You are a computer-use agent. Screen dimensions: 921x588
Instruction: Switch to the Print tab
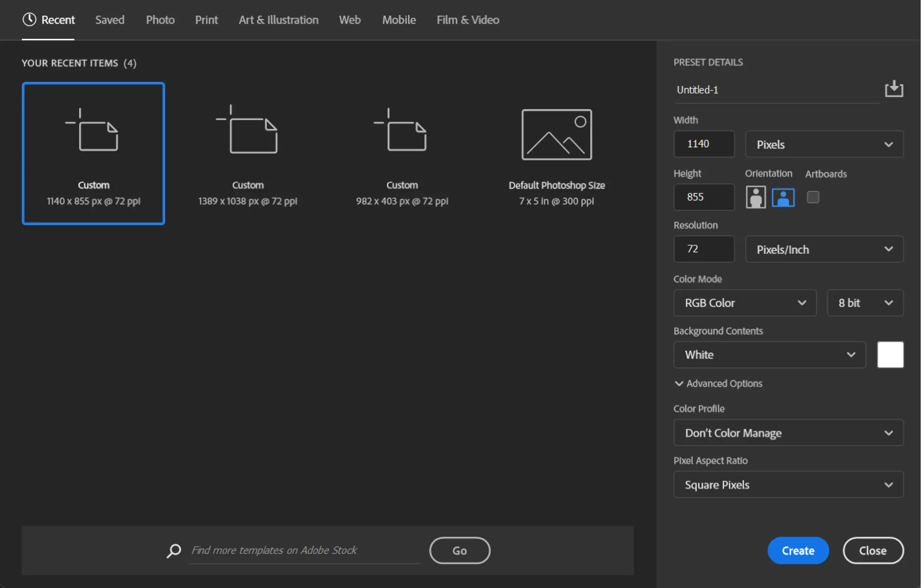click(206, 20)
